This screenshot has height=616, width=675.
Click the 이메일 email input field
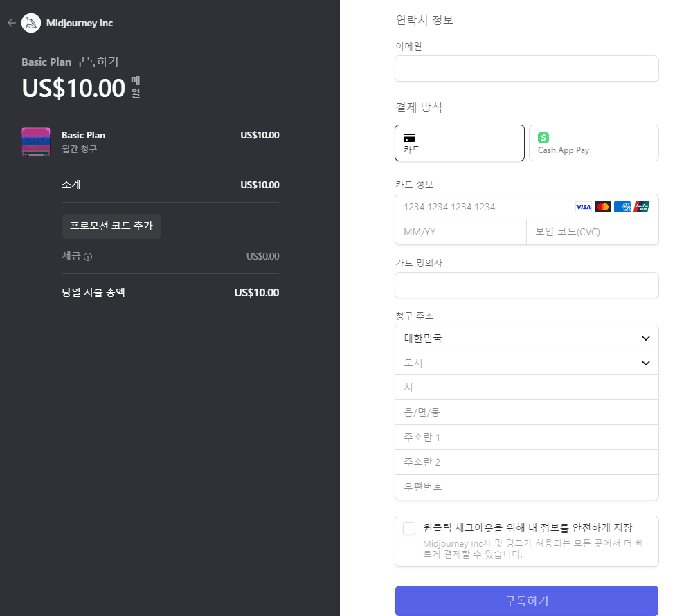click(526, 69)
